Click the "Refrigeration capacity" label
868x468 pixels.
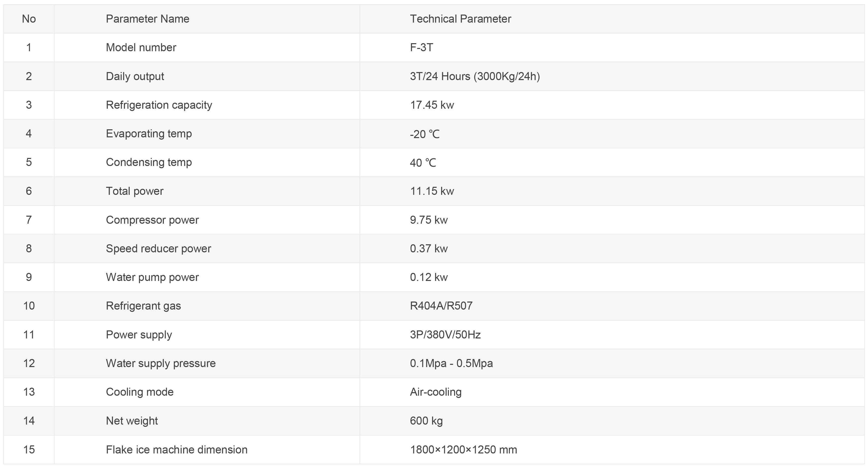pyautogui.click(x=159, y=105)
